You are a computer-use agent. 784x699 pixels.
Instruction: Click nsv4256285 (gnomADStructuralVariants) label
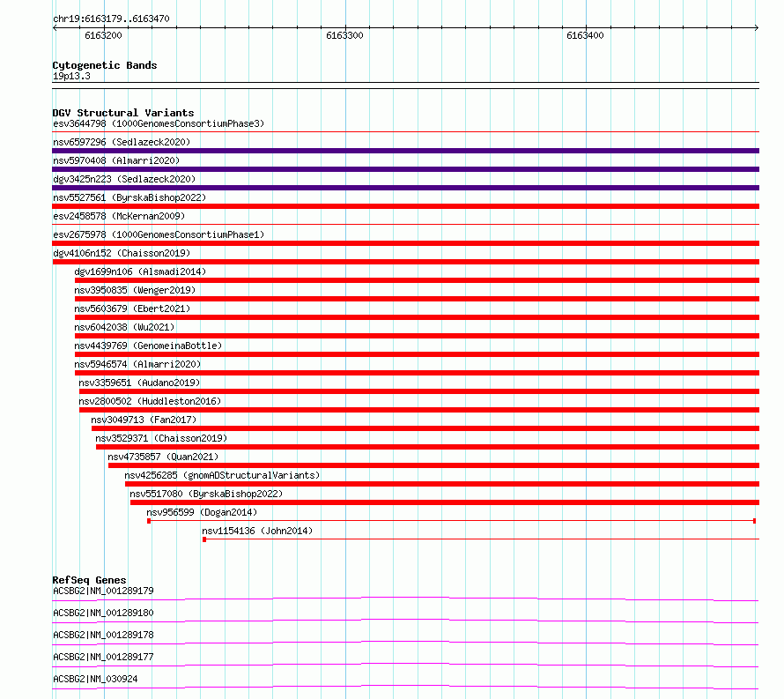[223, 475]
